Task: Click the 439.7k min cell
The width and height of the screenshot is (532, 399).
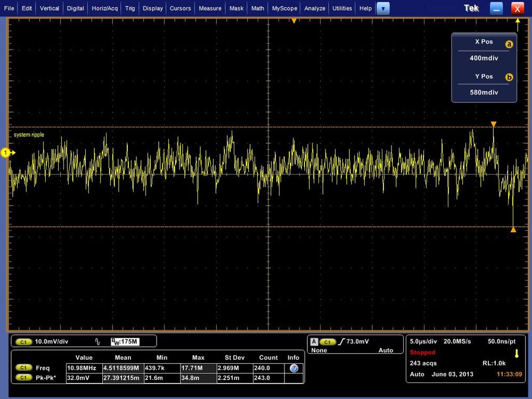Action: click(x=162, y=368)
